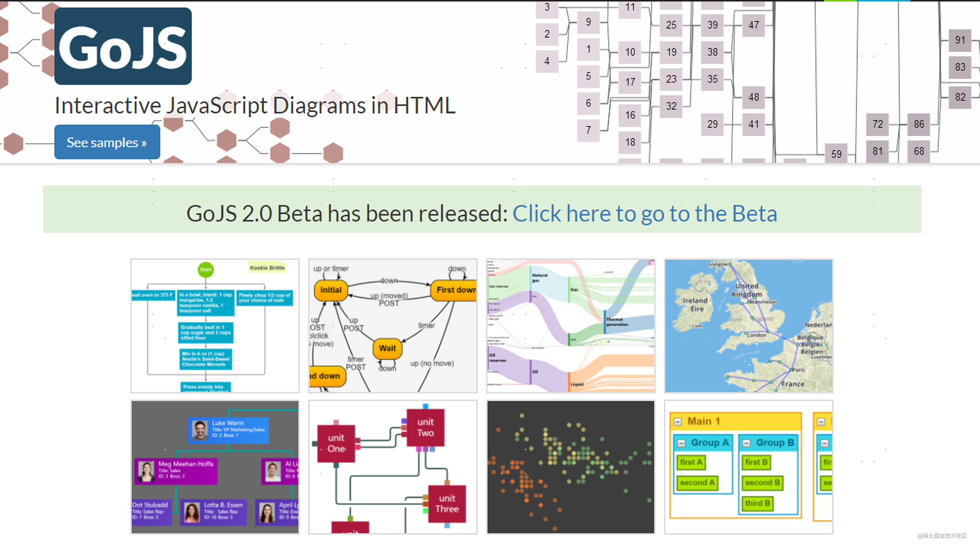Collapse Group A expander
The image size is (980, 552).
[681, 443]
